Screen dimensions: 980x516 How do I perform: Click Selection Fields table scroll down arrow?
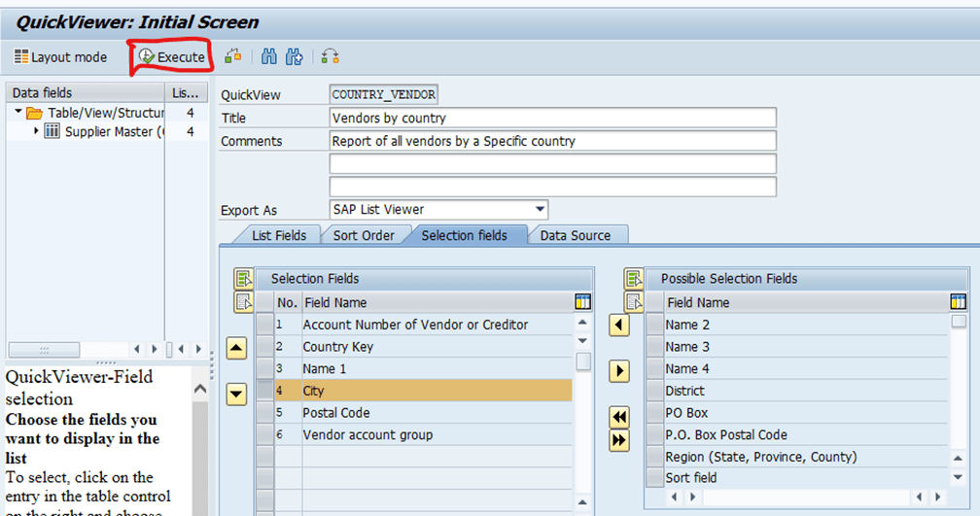coord(582,341)
